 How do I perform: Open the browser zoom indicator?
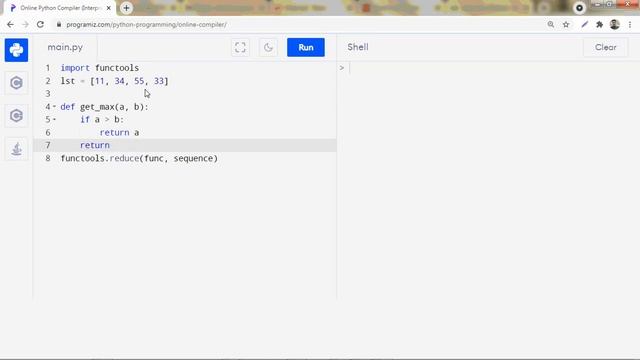click(551, 24)
